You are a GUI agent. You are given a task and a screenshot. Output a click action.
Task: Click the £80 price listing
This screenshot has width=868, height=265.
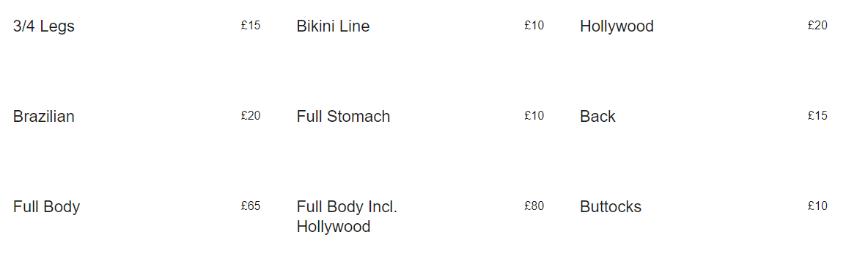pos(534,206)
